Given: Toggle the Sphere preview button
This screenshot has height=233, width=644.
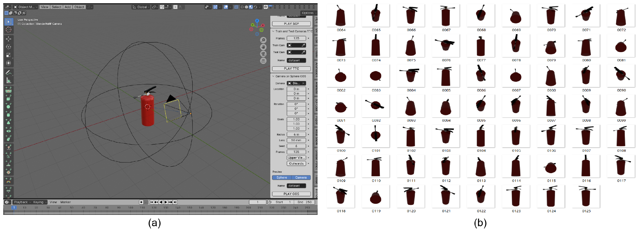Looking at the screenshot, I should (x=281, y=177).
